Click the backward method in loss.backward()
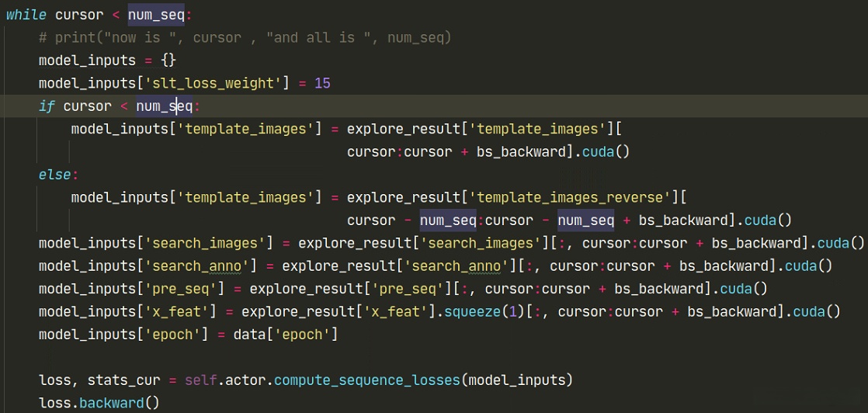This screenshot has width=868, height=413. click(111, 403)
